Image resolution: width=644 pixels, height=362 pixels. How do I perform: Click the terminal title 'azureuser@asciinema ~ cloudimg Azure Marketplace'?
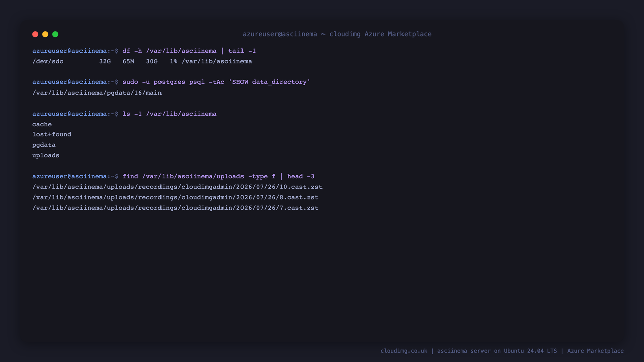(x=337, y=34)
